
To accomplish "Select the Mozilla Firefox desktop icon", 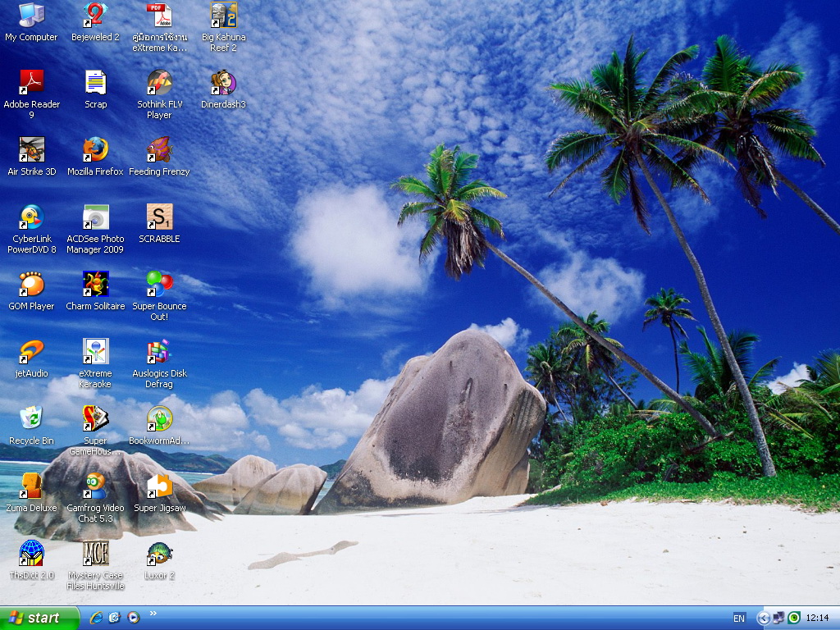I will (x=95, y=150).
